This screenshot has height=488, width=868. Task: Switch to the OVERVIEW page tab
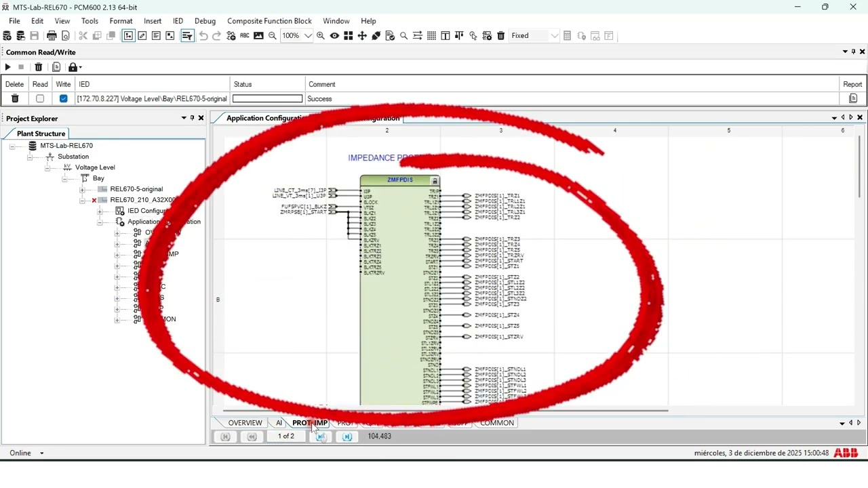(x=245, y=423)
